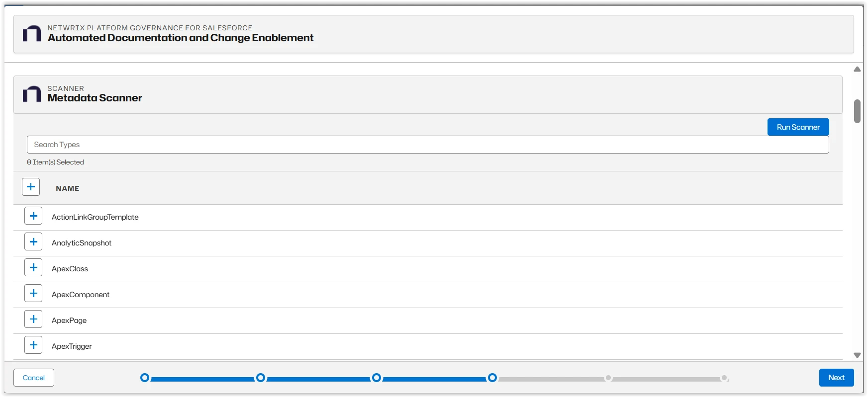Image resolution: width=868 pixels, height=397 pixels.
Task: Select ApexTrigger using the plus icon
Action: (x=33, y=345)
